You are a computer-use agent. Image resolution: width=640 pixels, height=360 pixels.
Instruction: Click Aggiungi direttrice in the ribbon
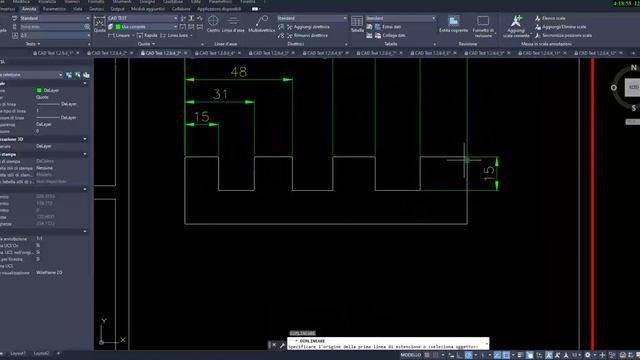tap(308, 27)
